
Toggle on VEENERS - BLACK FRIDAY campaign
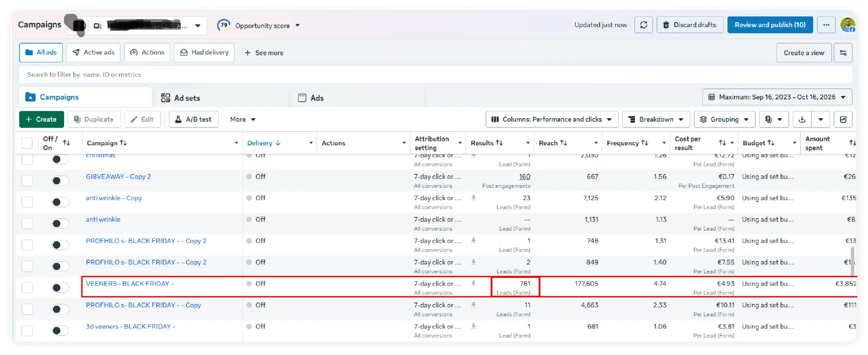point(60,287)
